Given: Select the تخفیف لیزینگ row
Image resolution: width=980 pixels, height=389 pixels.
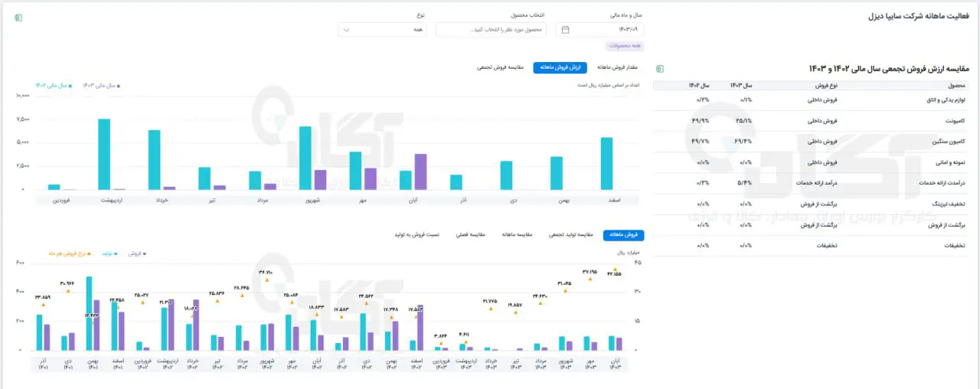Looking at the screenshot, I should tap(812, 204).
